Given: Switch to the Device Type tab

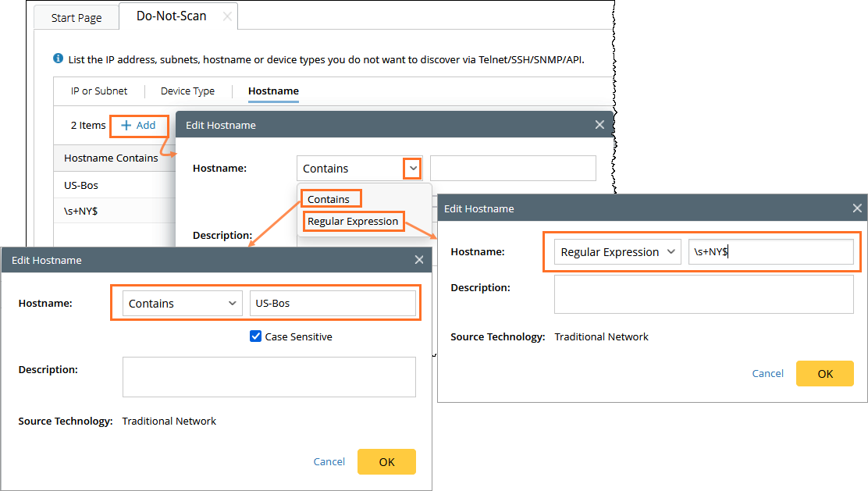Looking at the screenshot, I should tap(187, 91).
